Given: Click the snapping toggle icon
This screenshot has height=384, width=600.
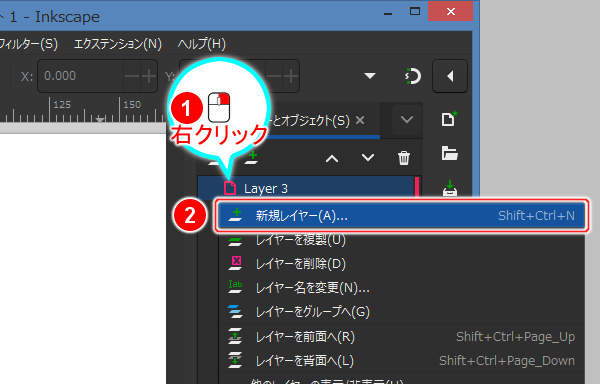Looking at the screenshot, I should [412, 76].
